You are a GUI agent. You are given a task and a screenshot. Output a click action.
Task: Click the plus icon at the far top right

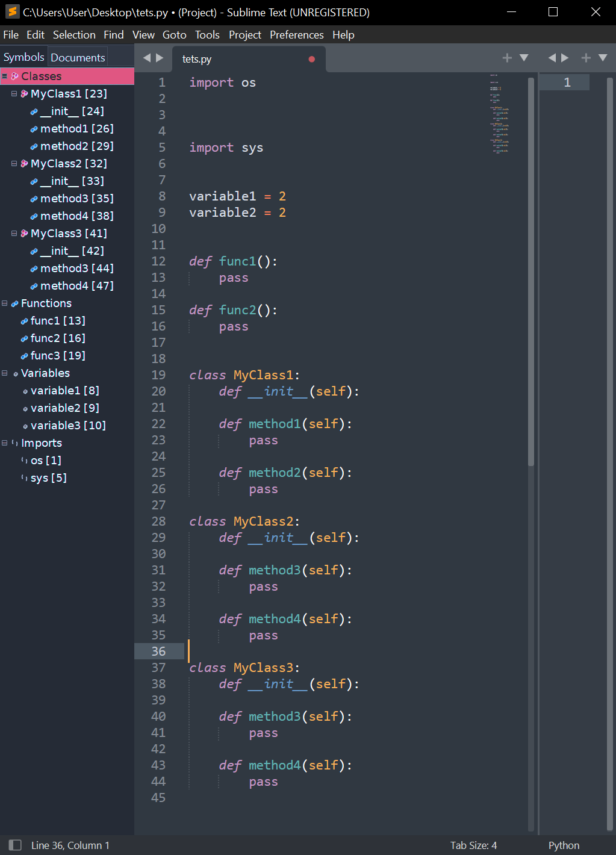585,57
